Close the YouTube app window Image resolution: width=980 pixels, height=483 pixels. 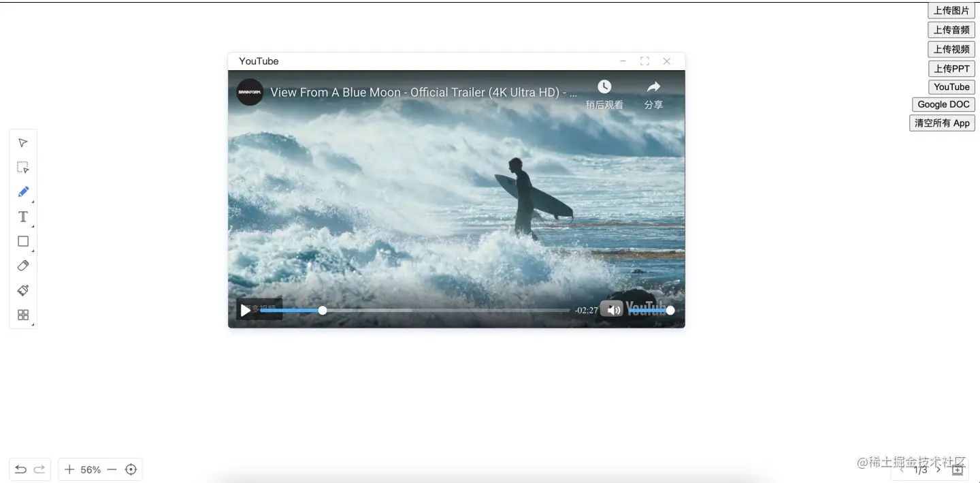667,61
